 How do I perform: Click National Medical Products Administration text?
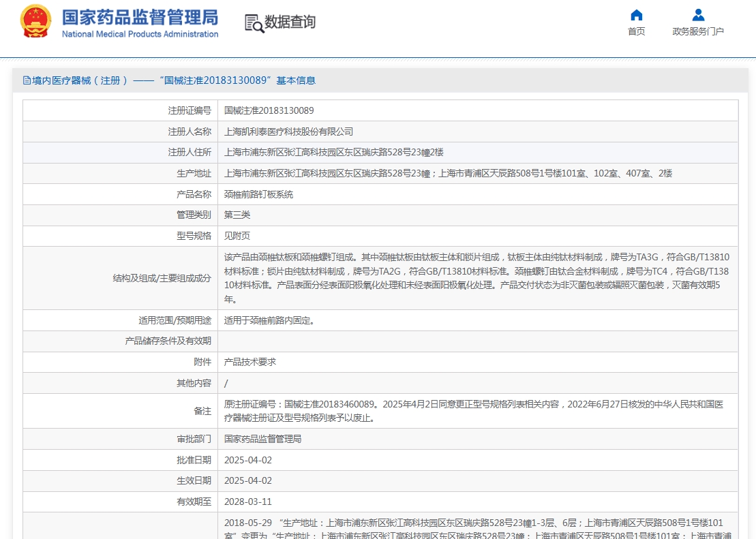[140, 34]
